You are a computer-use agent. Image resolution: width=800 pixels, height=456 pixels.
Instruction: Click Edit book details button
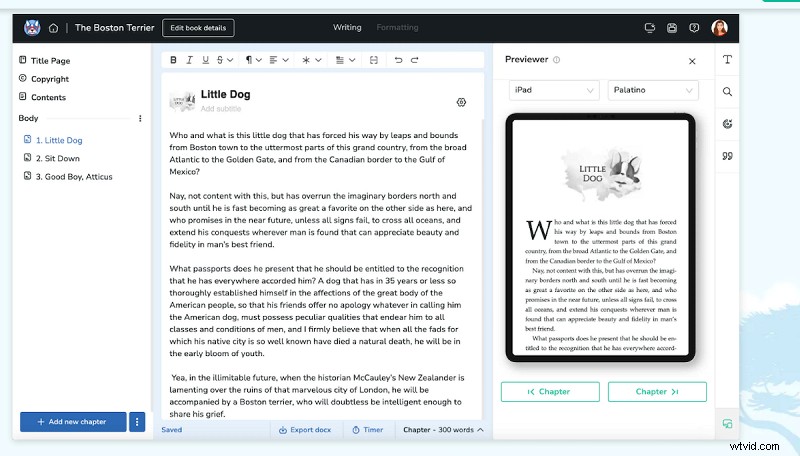click(198, 28)
